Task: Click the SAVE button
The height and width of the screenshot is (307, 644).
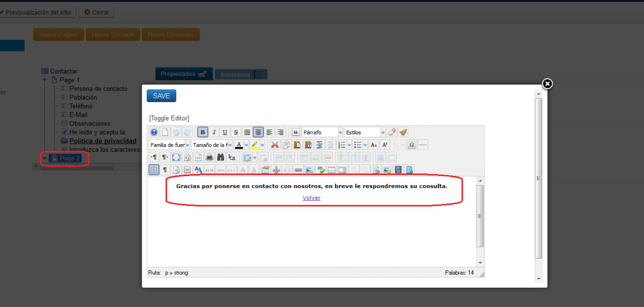Action: pyautogui.click(x=162, y=95)
